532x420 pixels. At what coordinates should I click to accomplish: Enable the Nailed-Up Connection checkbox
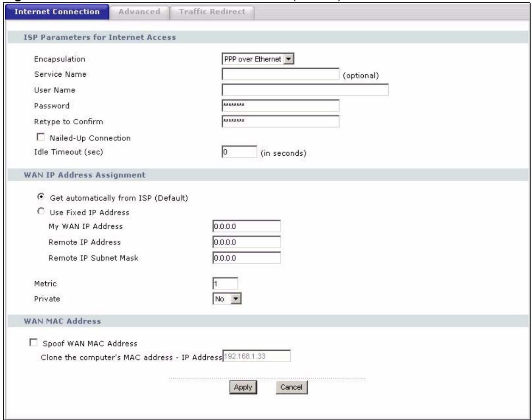coord(40,137)
